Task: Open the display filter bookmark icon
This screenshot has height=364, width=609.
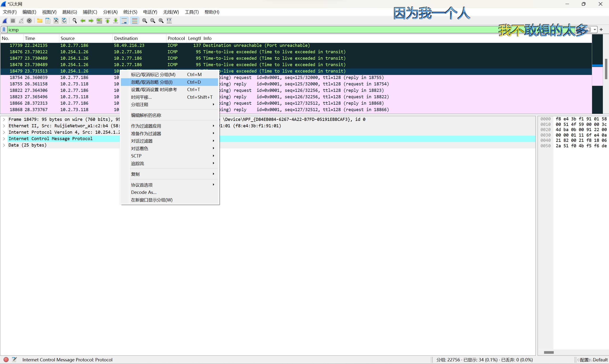Action: coord(4,30)
